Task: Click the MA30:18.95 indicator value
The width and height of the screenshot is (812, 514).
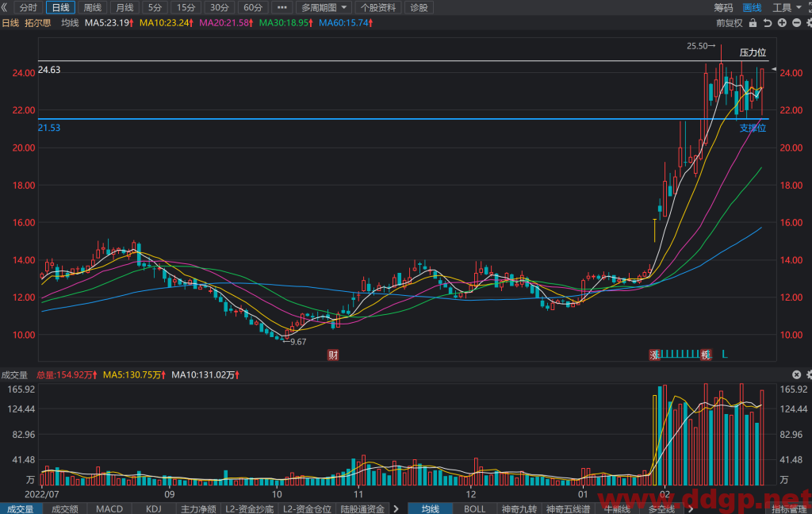Action: (x=285, y=23)
